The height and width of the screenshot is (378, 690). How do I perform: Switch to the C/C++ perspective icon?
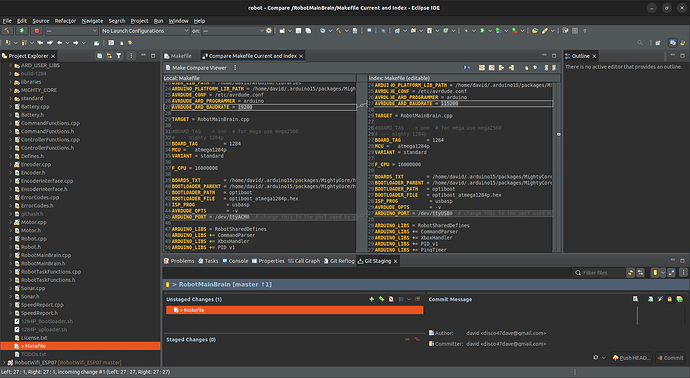[x=672, y=43]
